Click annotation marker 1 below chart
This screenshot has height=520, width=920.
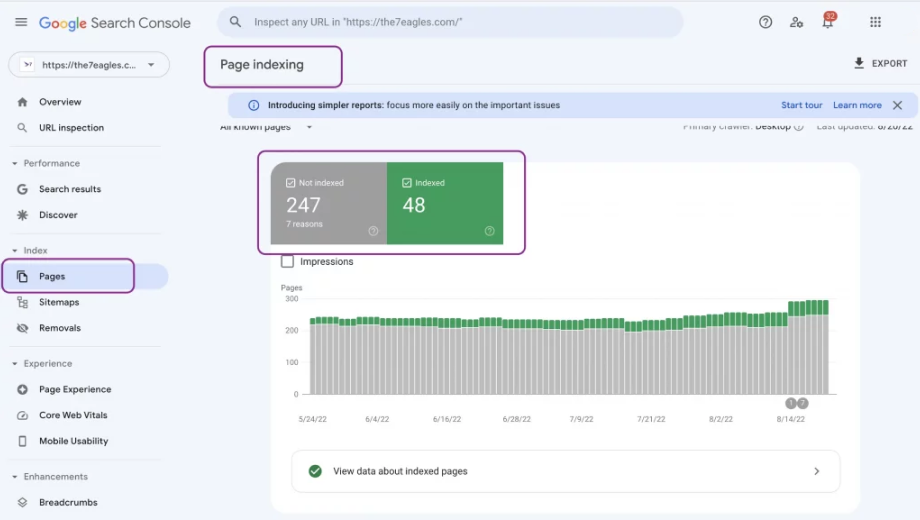tap(791, 403)
